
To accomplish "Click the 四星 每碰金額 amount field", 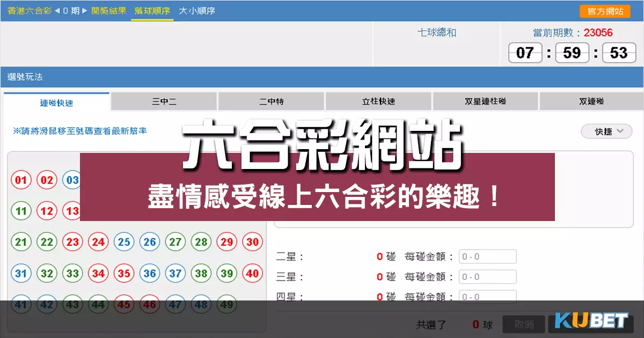I will tap(487, 296).
